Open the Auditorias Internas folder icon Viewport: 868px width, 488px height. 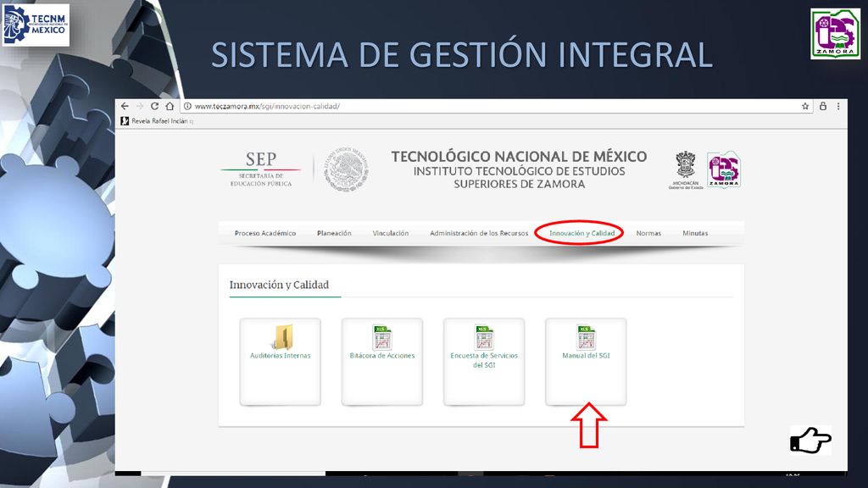pyautogui.click(x=283, y=337)
